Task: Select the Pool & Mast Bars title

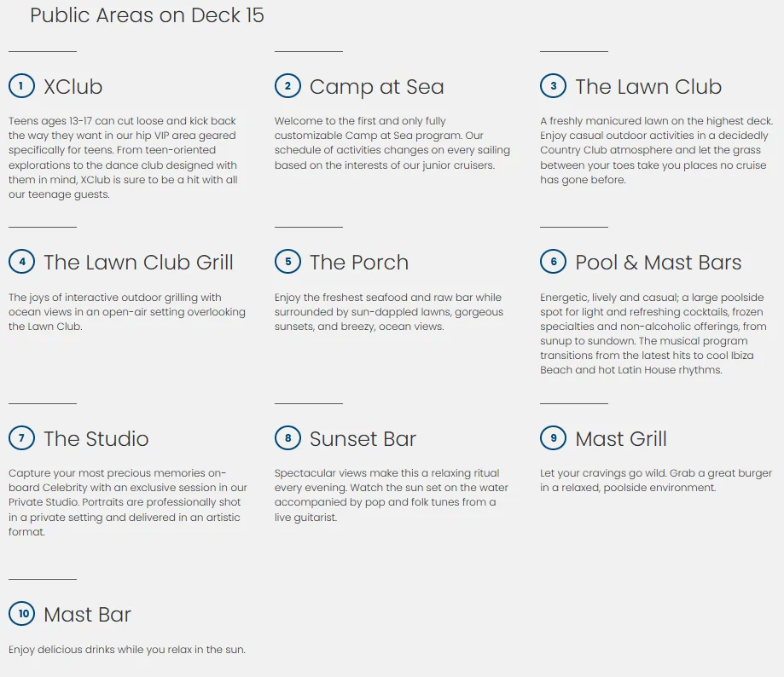Action: click(x=658, y=263)
